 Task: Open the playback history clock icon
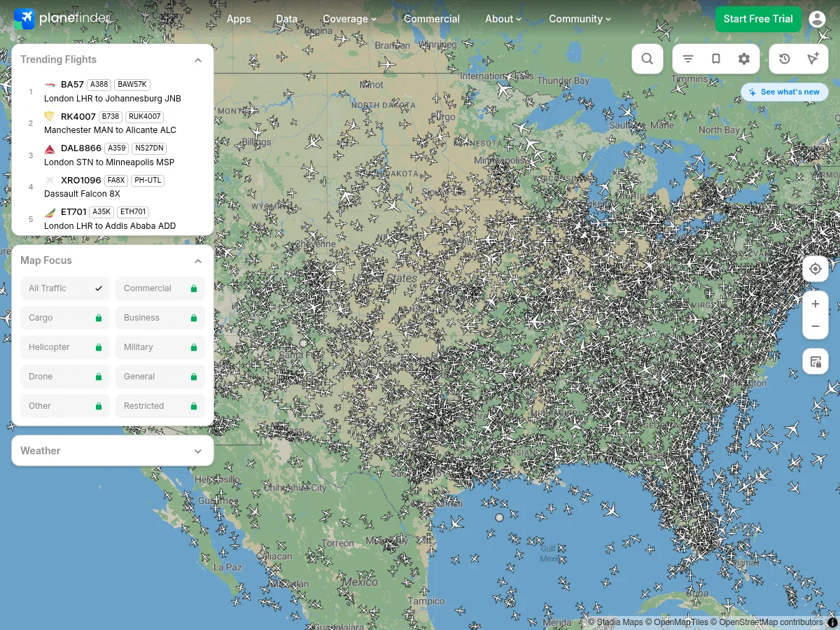tap(785, 59)
